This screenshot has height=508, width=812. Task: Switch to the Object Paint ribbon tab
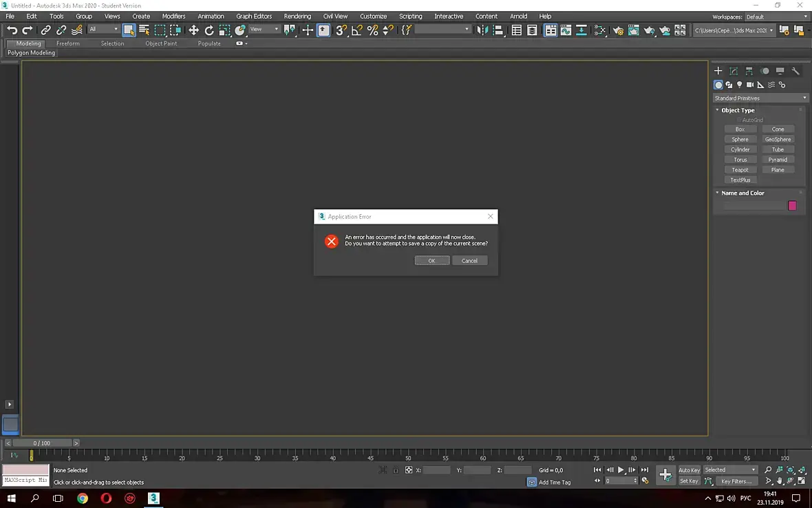click(x=161, y=43)
